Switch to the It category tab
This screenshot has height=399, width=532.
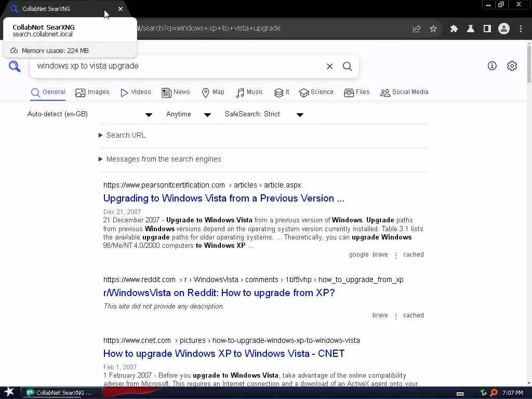pos(281,92)
